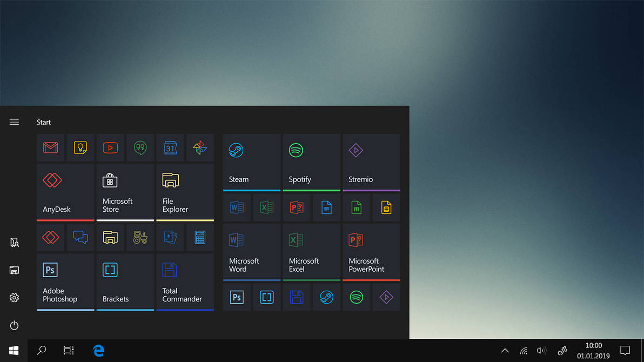Launch Microsoft Word
Image resolution: width=644 pixels, height=362 pixels.
(x=251, y=252)
